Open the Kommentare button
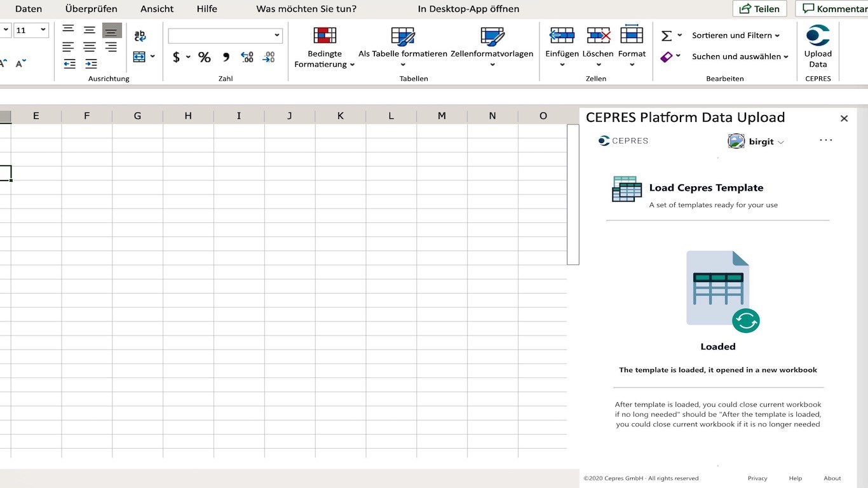This screenshot has height=488, width=868. tap(833, 9)
